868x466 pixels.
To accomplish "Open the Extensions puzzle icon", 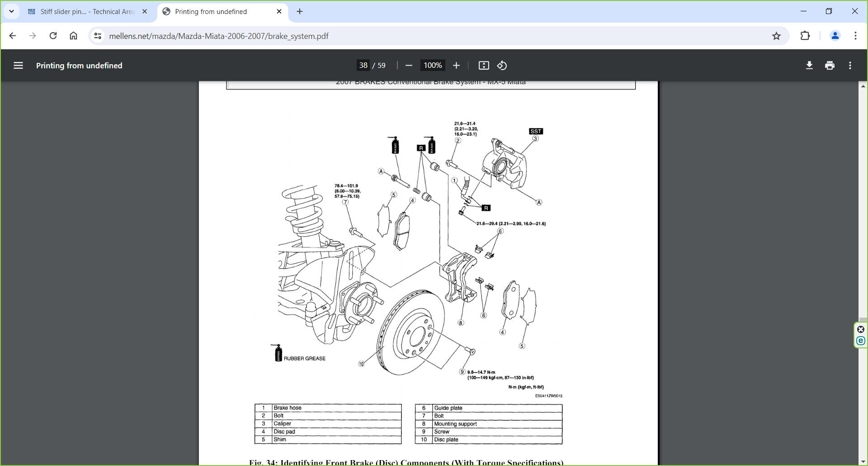I will [805, 36].
